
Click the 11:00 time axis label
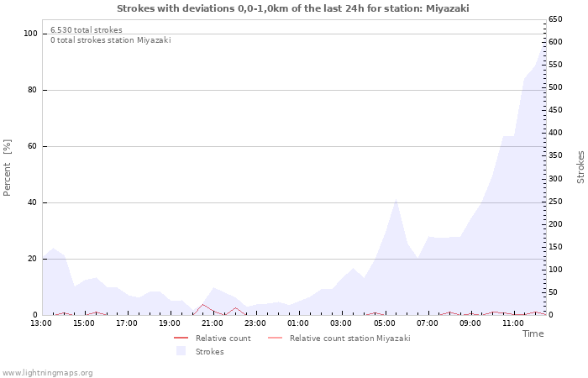click(512, 323)
